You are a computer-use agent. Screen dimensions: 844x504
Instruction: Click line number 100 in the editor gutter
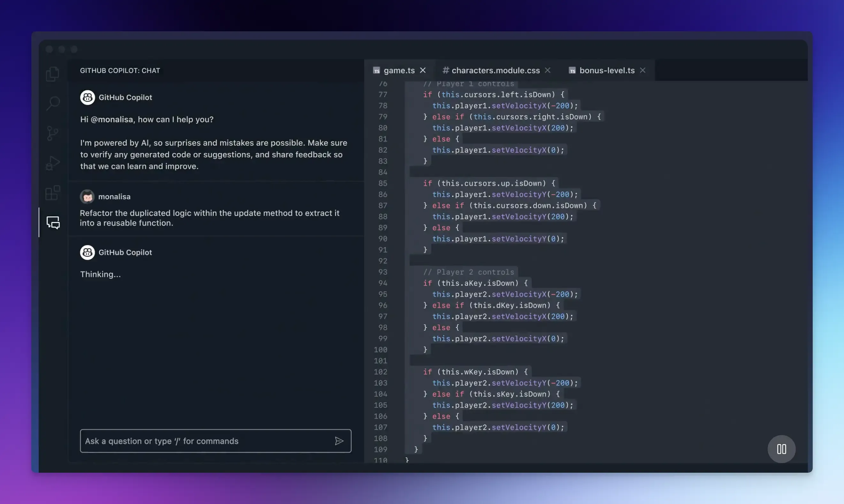pos(381,349)
